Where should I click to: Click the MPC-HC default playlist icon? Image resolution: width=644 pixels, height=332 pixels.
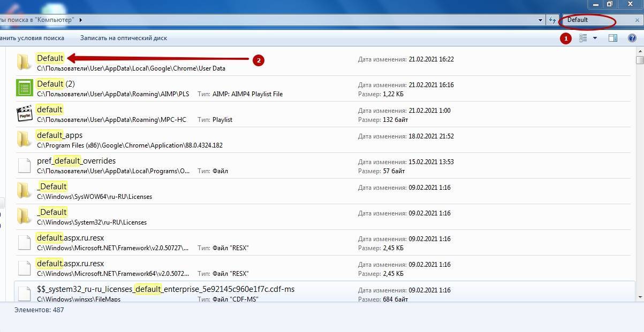[x=25, y=114]
